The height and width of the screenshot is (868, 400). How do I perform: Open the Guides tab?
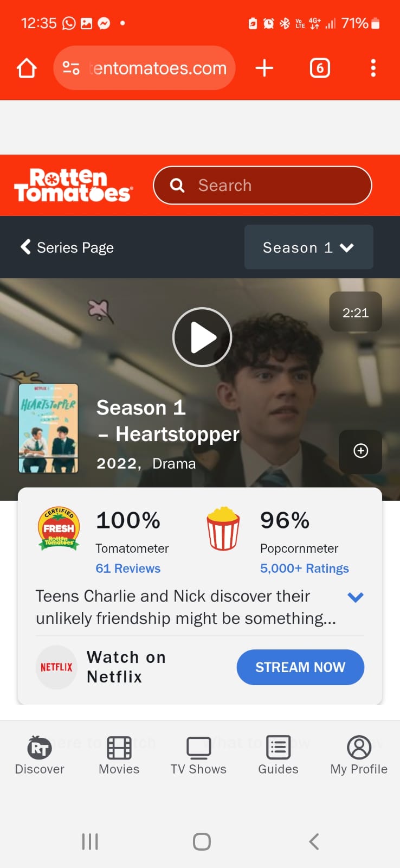[x=278, y=756]
